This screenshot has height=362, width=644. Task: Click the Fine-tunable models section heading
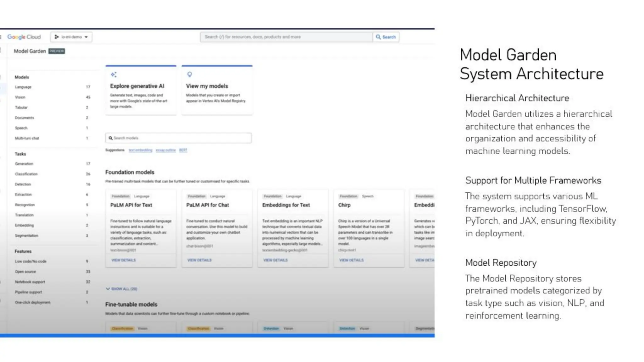coord(131,304)
